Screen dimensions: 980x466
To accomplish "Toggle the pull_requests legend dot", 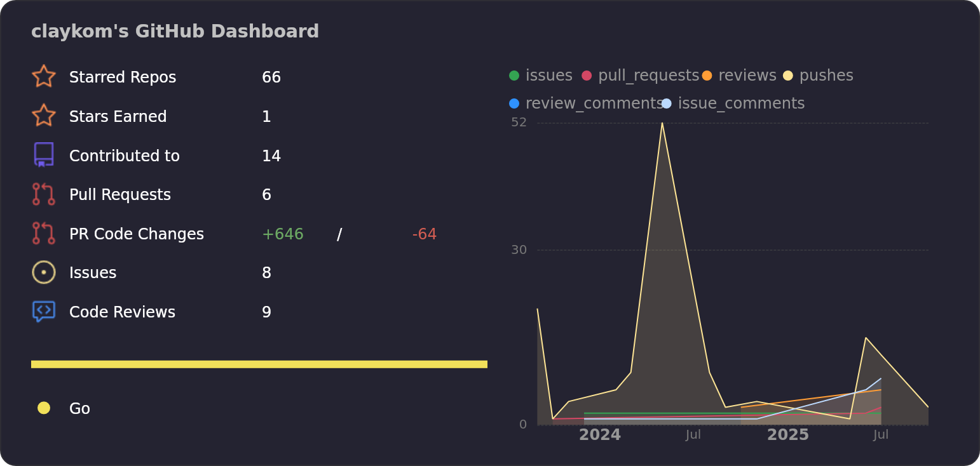I will [587, 76].
